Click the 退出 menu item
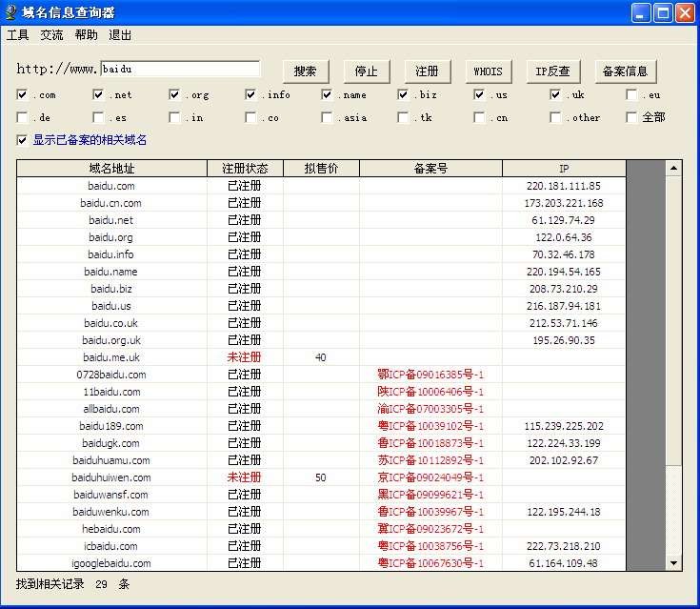This screenshot has height=609, width=700. (x=120, y=35)
